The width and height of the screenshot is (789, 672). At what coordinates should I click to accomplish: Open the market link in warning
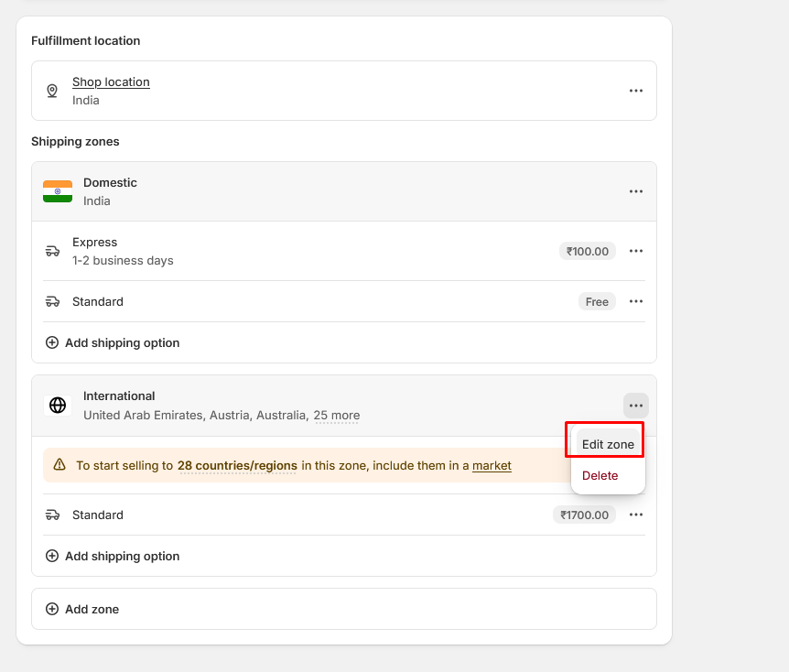pyautogui.click(x=492, y=465)
